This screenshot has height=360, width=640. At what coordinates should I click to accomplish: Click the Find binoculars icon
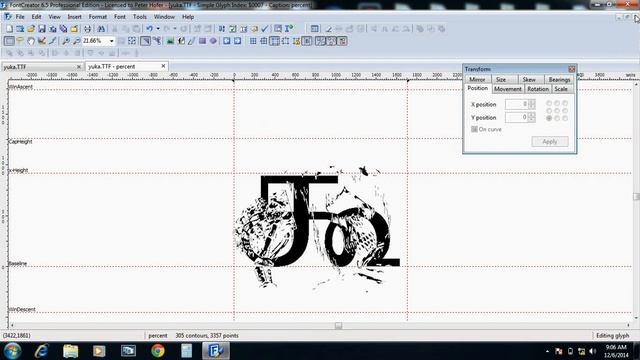pos(101,29)
